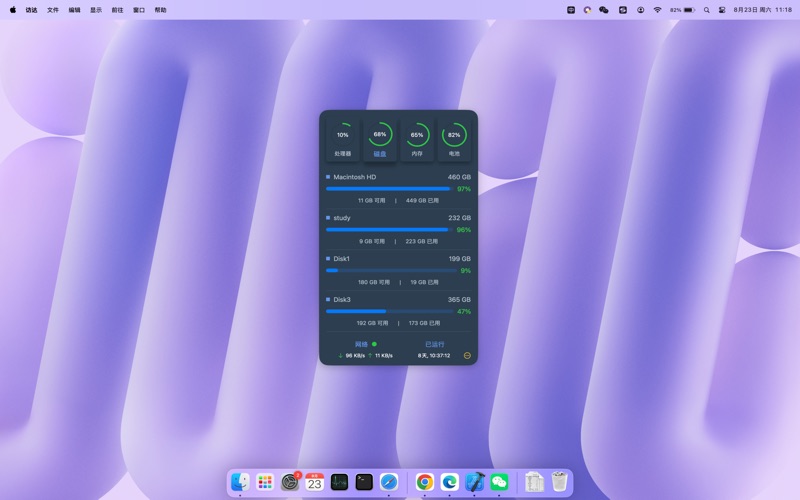Viewport: 800px width, 500px height.
Task: Click the 449 GB 已用 text
Action: tap(422, 201)
